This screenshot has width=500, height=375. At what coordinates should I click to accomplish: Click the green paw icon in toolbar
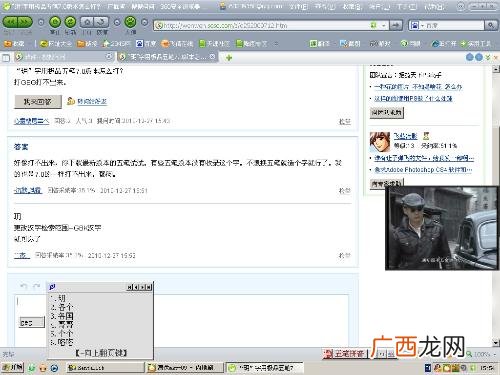tap(130, 22)
